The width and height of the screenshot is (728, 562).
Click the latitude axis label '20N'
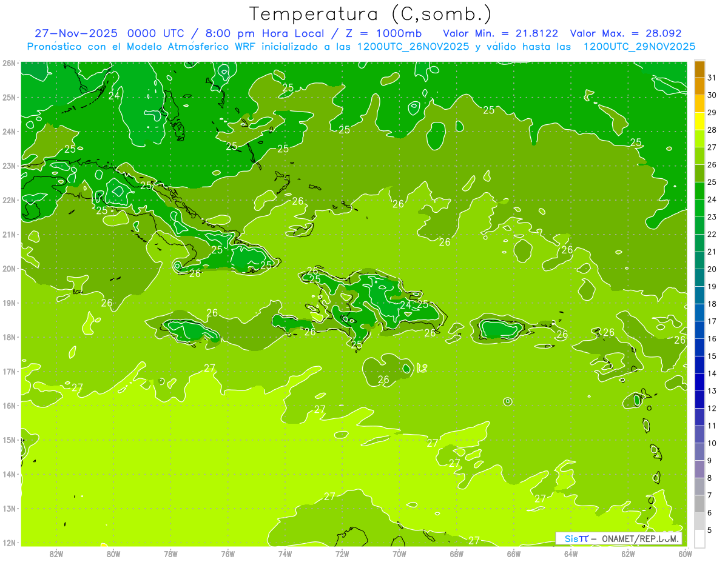[x=8, y=269]
